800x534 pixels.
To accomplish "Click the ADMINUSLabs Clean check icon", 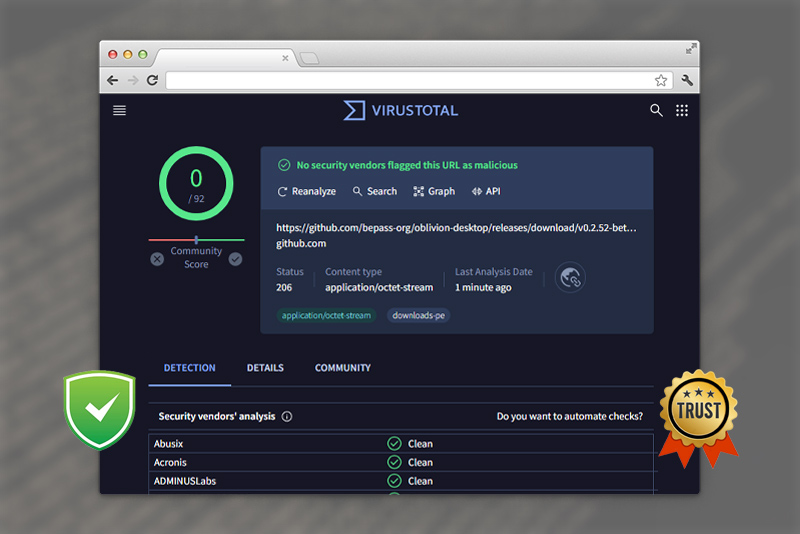I will 394,481.
